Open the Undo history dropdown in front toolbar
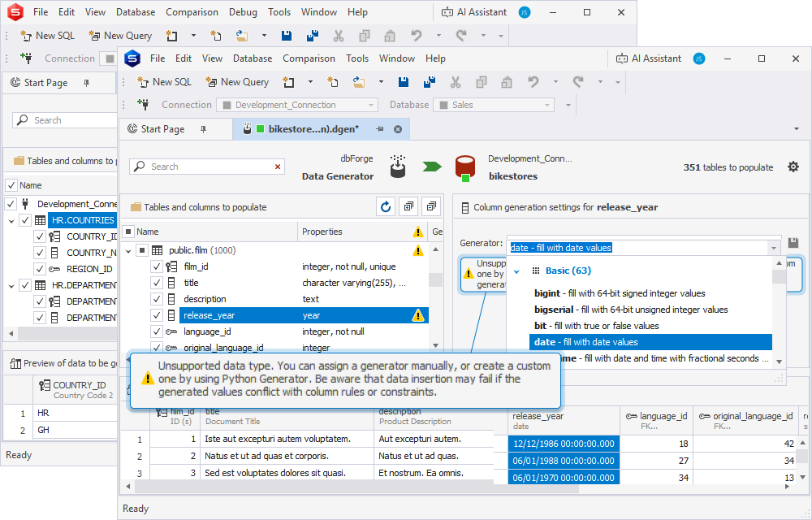Screen dimensions: 812x520 pos(555,82)
